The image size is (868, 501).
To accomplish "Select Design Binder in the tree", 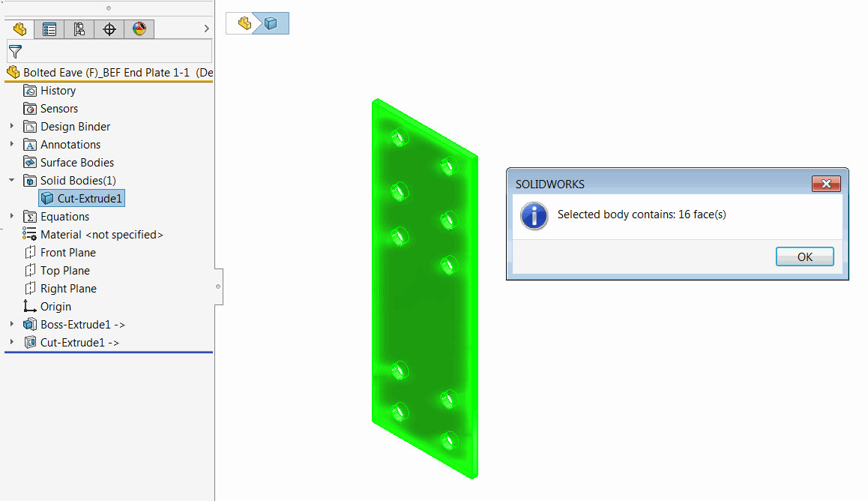I will click(x=75, y=127).
